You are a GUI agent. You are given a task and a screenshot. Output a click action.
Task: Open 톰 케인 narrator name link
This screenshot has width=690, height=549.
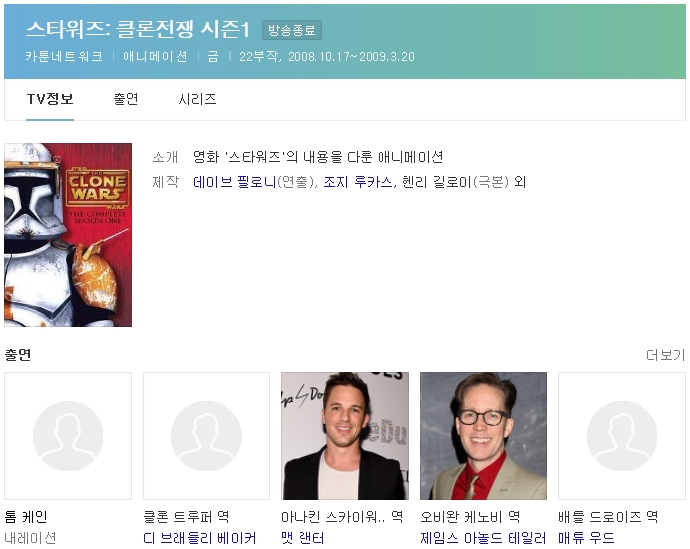[x=26, y=517]
